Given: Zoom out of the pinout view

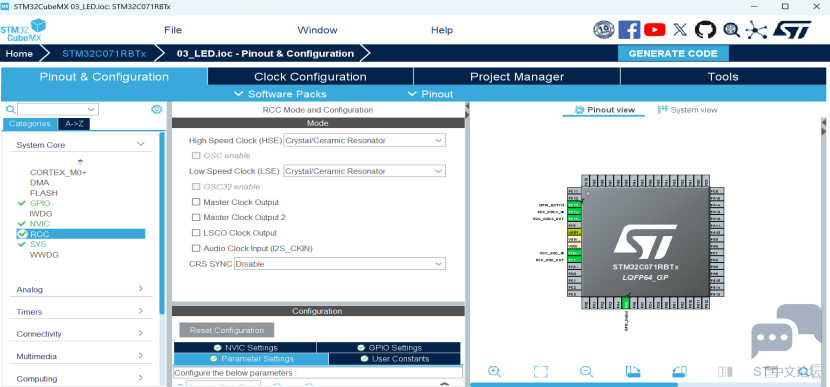Looking at the screenshot, I should 586,372.
